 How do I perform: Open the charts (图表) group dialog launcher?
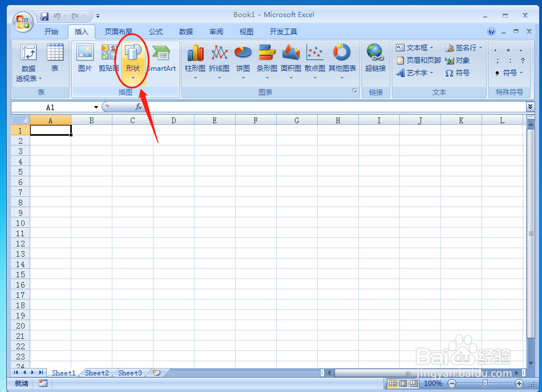tap(354, 91)
